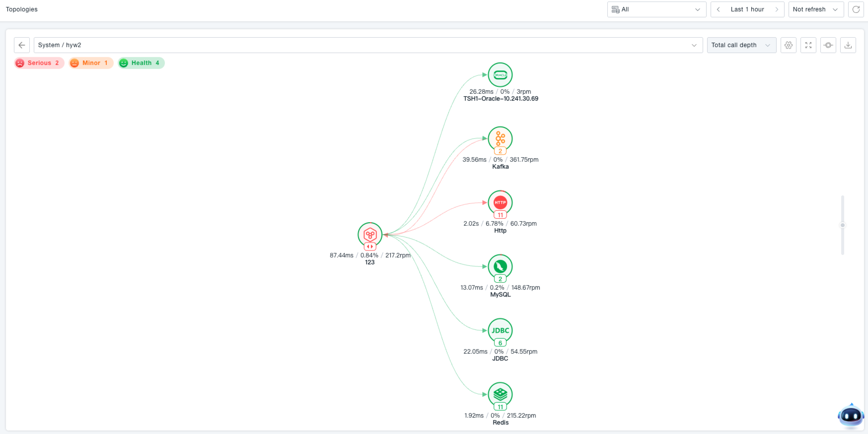
Task: Go back using the arrow button
Action: [22, 45]
